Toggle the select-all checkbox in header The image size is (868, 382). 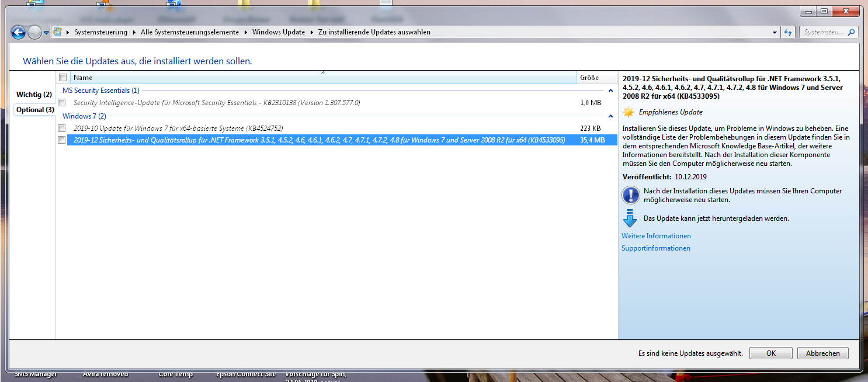point(63,77)
